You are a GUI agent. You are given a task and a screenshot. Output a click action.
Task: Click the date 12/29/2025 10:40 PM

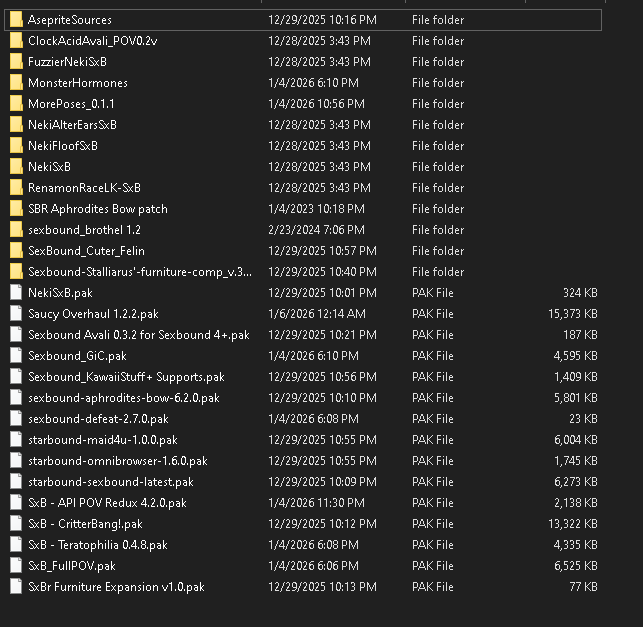[322, 271]
